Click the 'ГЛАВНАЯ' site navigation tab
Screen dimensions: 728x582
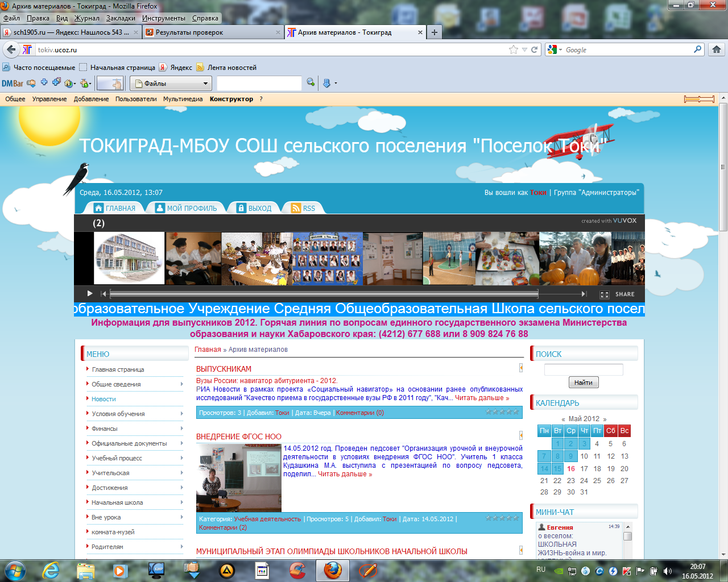point(115,208)
